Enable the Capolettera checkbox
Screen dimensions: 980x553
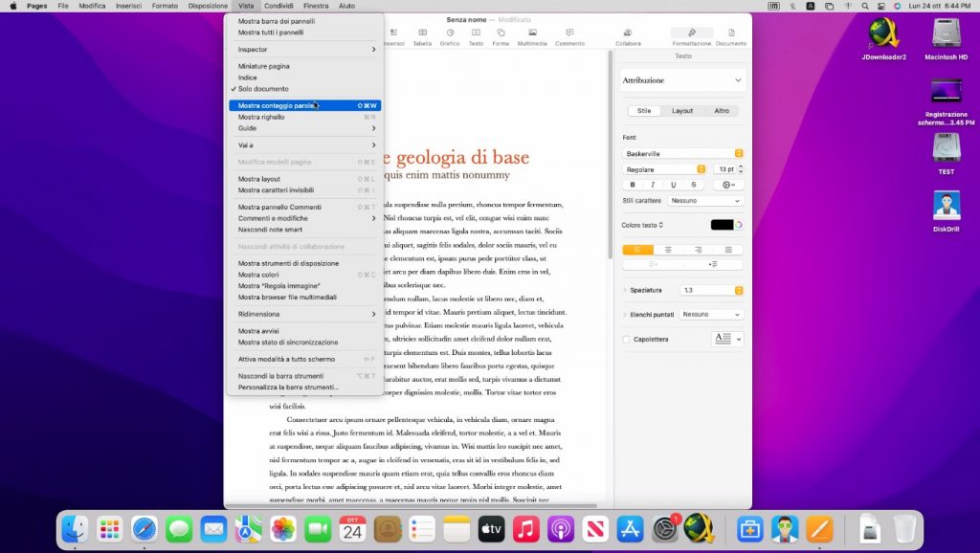click(x=627, y=339)
